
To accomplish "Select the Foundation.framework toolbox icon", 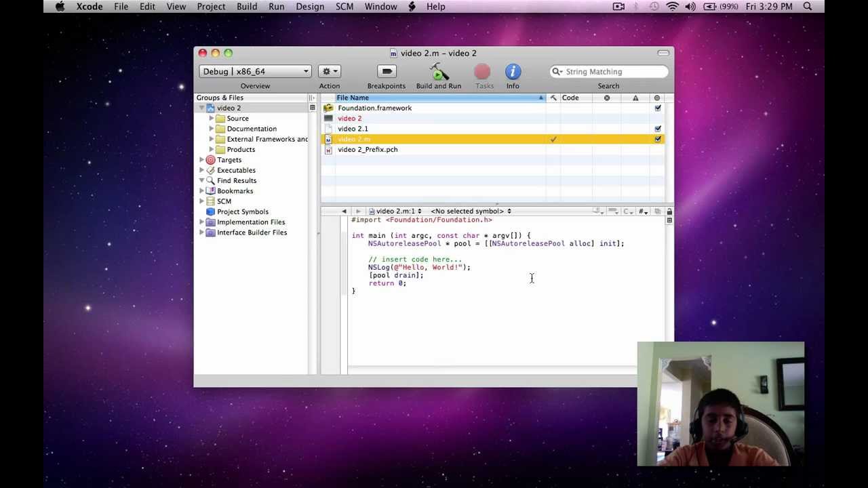I will (328, 108).
